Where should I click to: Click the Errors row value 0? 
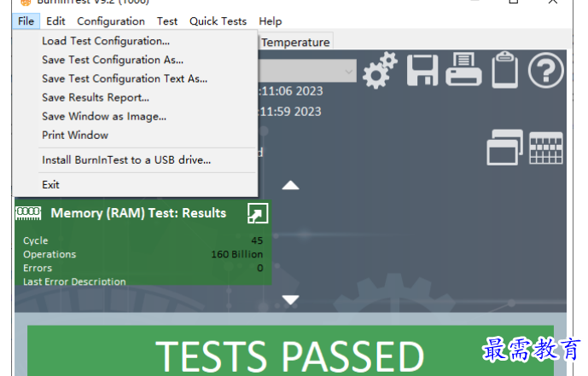[260, 268]
